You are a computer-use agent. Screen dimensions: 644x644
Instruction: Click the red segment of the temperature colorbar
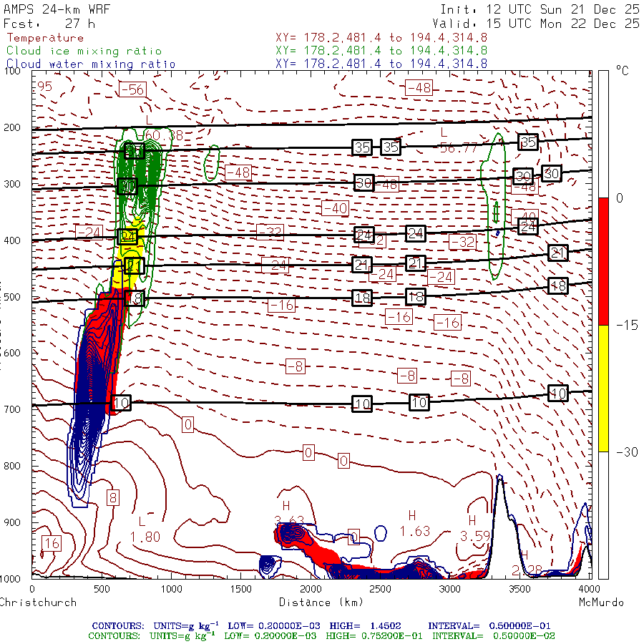click(x=603, y=261)
